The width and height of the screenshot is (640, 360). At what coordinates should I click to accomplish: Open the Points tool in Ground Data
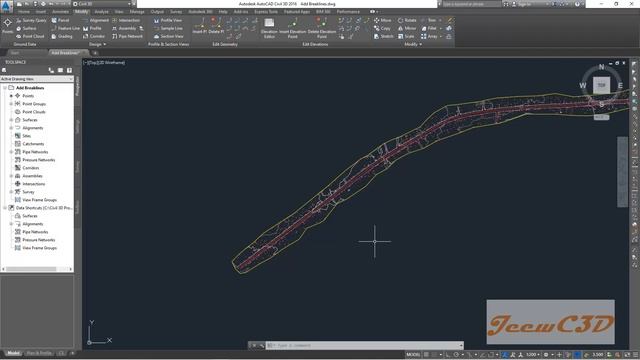(7, 25)
